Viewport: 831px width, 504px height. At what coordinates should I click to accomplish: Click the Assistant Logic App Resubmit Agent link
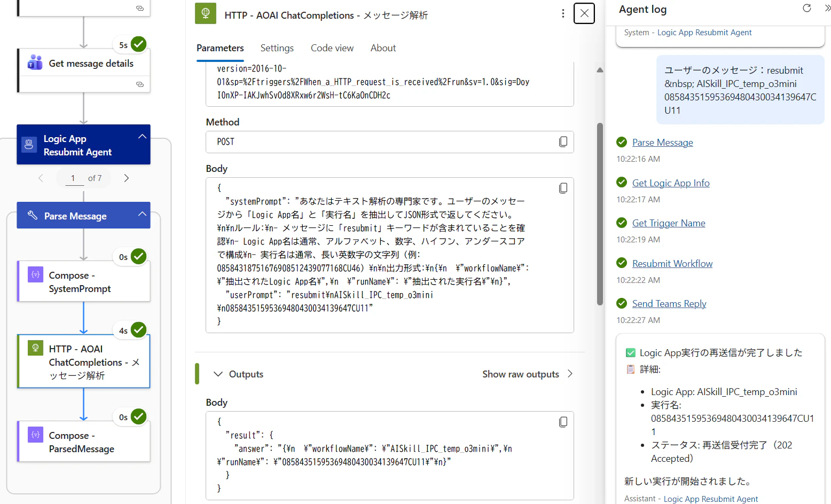pyautogui.click(x=711, y=499)
